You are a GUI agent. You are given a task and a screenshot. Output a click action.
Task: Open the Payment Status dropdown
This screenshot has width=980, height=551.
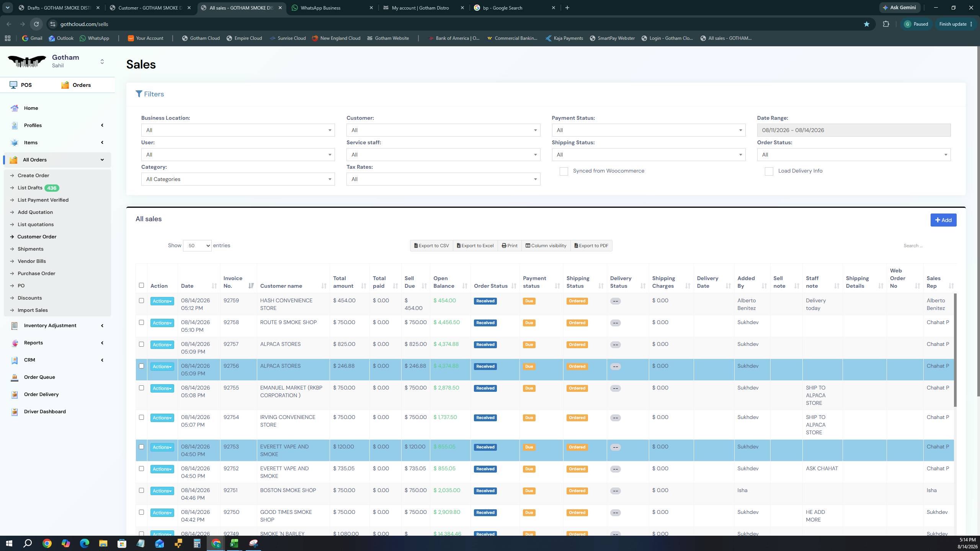[648, 130]
